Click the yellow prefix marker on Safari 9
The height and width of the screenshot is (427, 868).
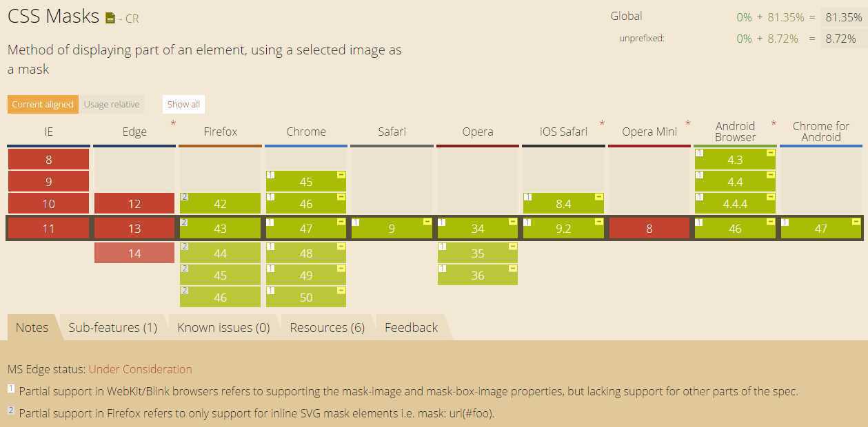click(427, 222)
